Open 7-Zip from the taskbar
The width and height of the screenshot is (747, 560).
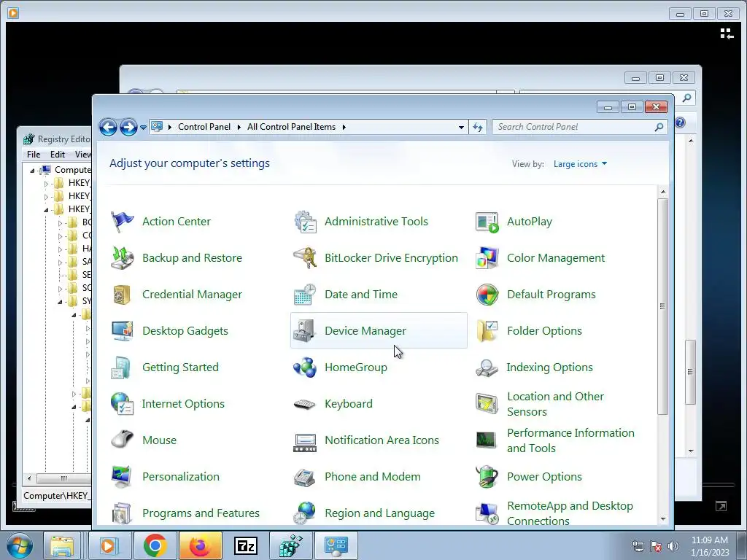245,545
